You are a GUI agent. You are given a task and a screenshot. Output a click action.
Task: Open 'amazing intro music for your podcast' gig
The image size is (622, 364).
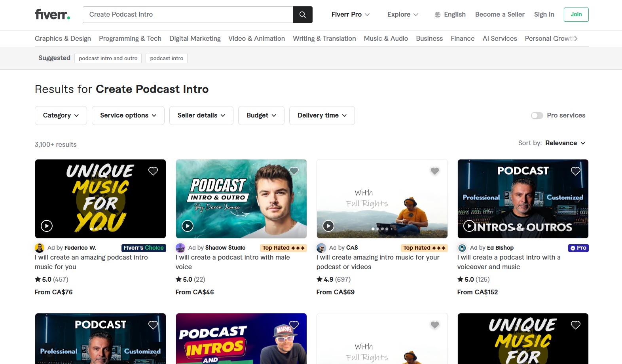point(378,262)
